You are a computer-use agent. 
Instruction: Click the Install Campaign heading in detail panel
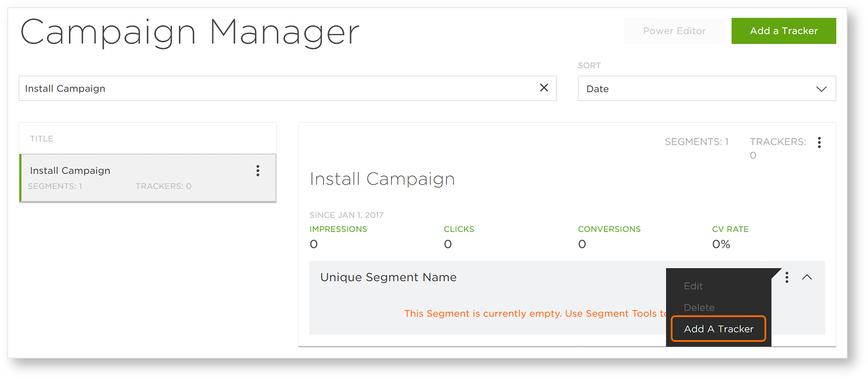coord(382,179)
